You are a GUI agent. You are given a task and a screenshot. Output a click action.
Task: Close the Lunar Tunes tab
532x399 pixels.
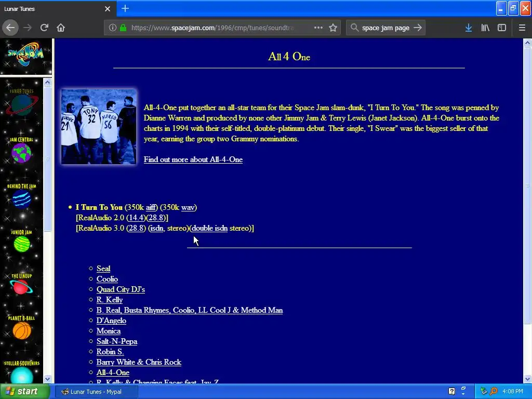point(108,9)
